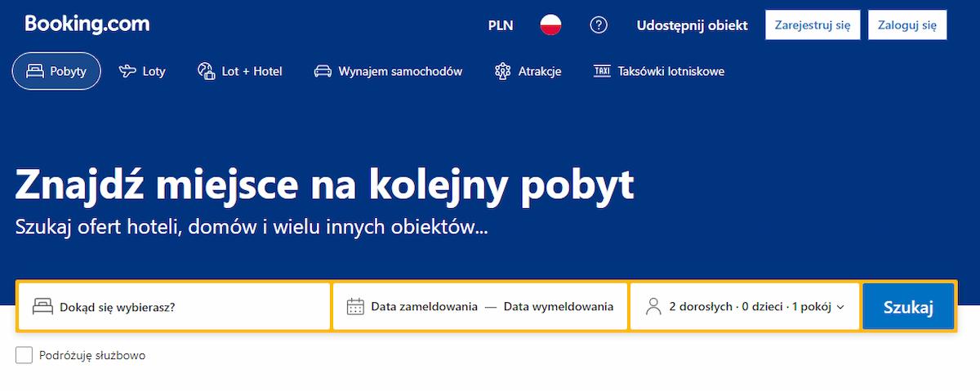Click the bed icon in destination field
Screen dimensions: 980x391
pos(42,307)
